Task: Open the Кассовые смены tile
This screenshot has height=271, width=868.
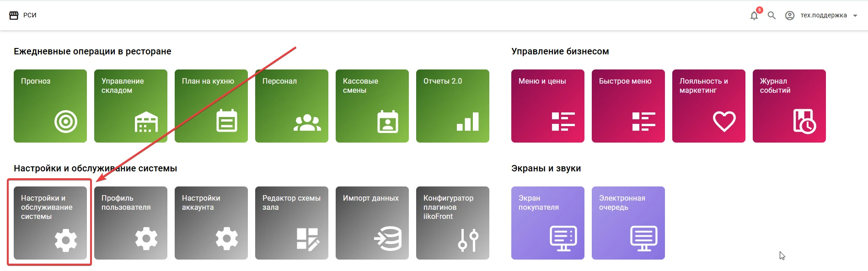Action: 372,106
